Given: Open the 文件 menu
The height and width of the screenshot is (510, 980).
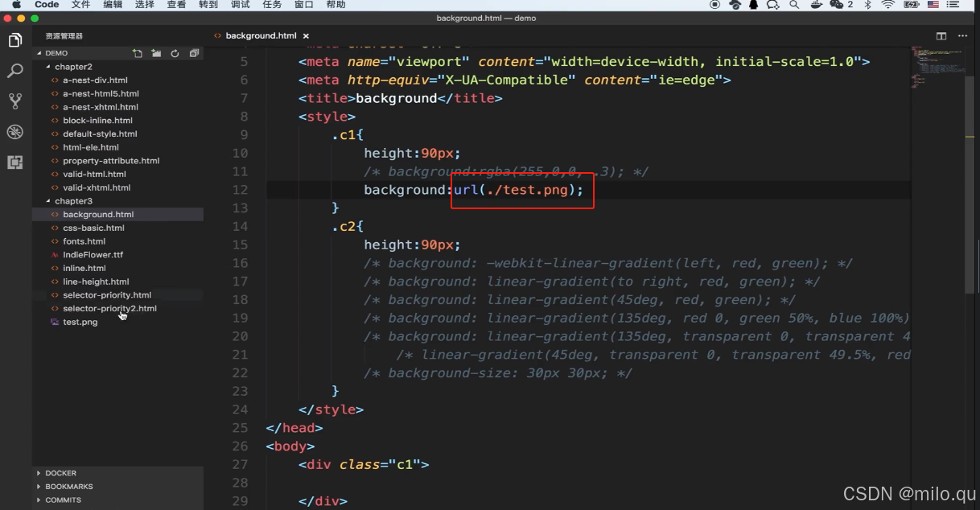Looking at the screenshot, I should pos(80,5).
